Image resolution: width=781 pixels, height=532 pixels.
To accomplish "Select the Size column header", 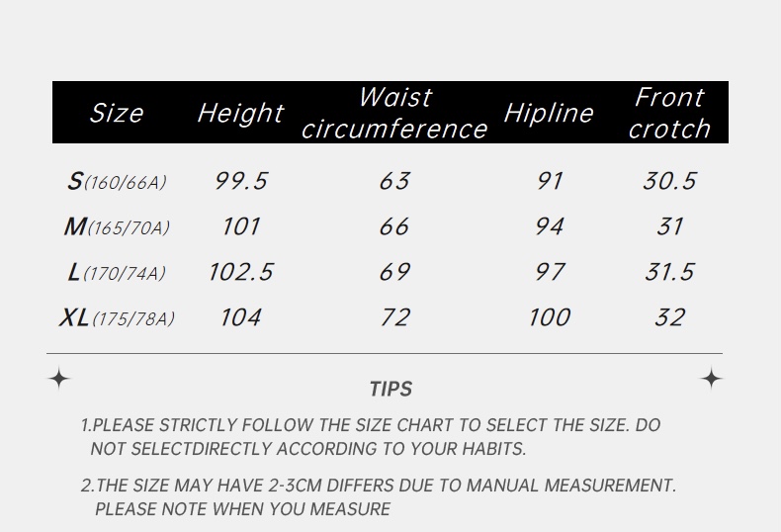I will coord(117,113).
